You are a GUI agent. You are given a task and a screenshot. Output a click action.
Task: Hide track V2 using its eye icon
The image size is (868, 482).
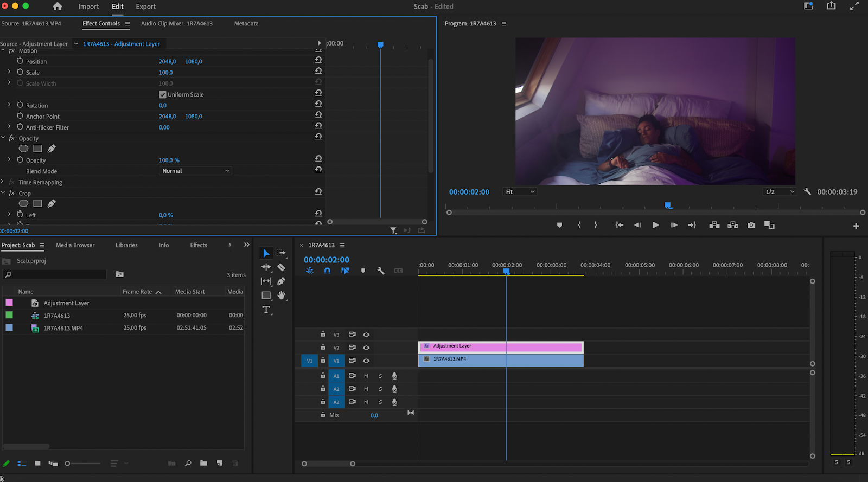366,348
